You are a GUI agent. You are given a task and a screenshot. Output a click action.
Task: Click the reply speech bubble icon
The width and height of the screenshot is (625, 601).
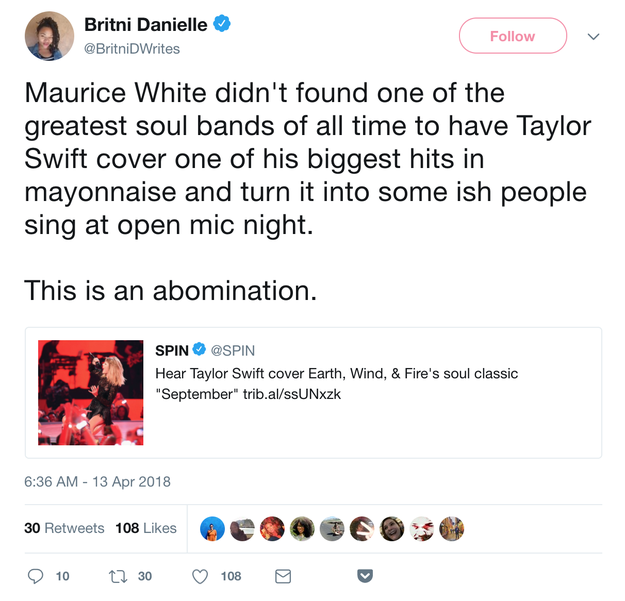36,576
